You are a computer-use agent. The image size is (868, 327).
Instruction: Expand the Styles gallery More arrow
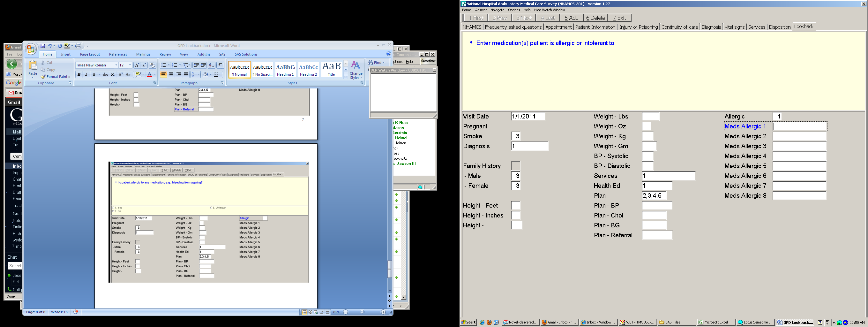click(345, 76)
